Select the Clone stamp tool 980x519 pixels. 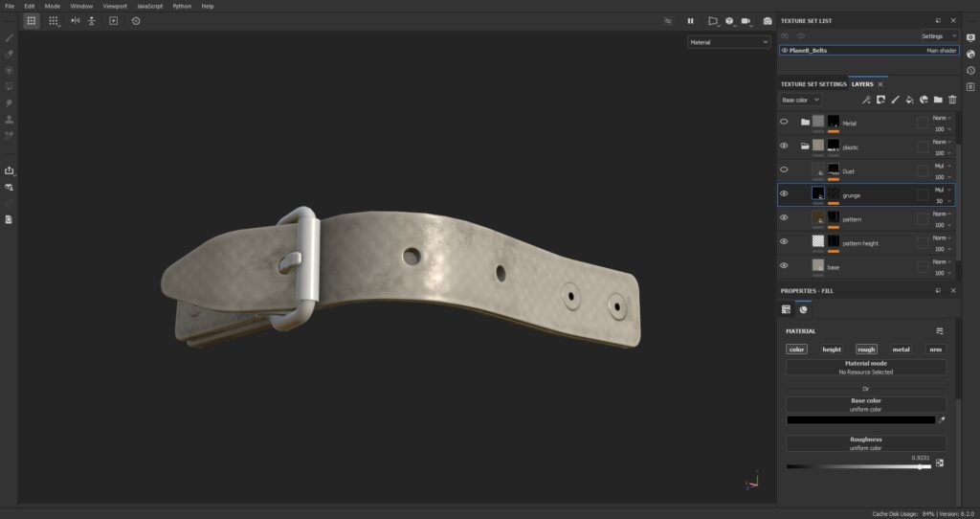pos(9,119)
